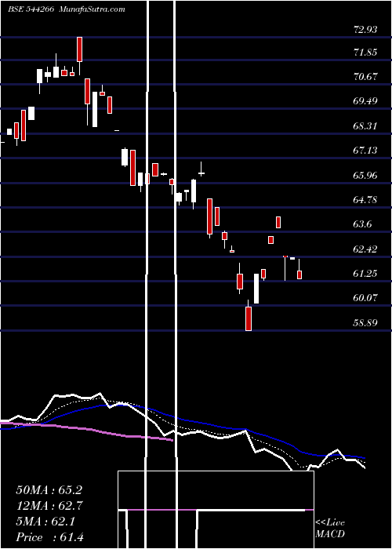Viewport: 392px width, 549px height.
Task: Click the BSE 544266 ticker label
Action: click(31, 9)
